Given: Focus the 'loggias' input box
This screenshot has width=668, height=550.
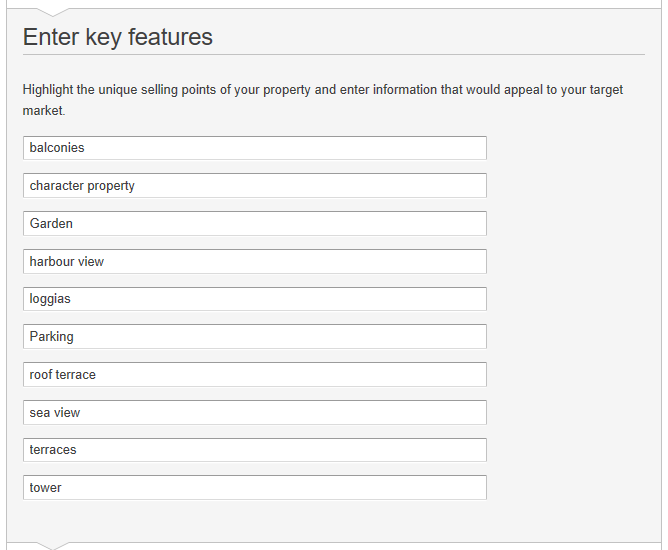Looking at the screenshot, I should pos(254,299).
